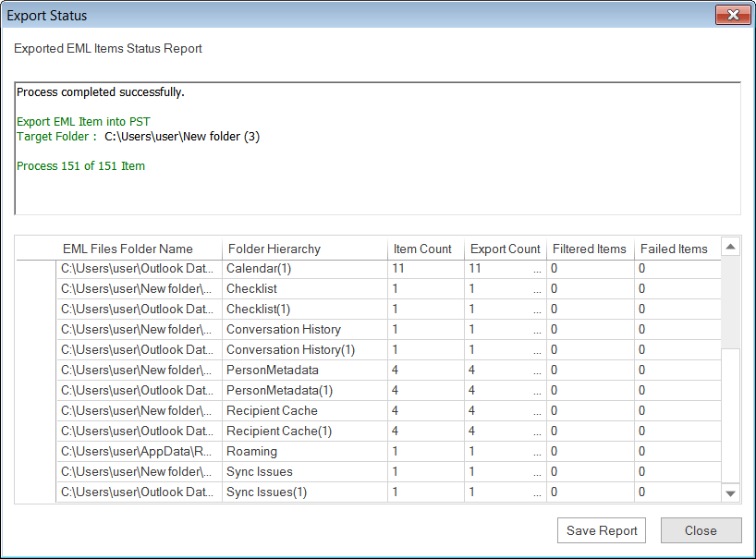Click Export Count 4 in the Recipient Cache(1) row
This screenshot has height=559, width=756.
[x=506, y=431]
